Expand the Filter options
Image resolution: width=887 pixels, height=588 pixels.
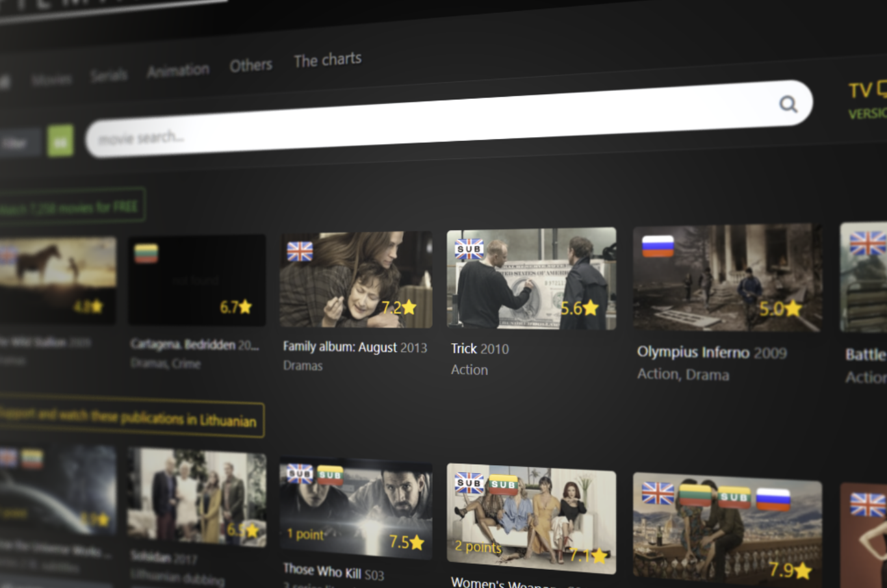coord(16,143)
